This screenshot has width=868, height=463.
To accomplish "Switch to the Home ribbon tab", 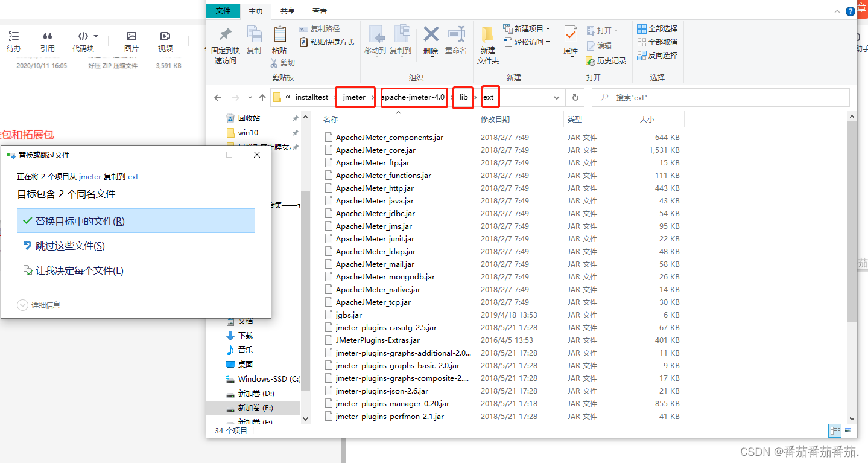I will pyautogui.click(x=256, y=11).
